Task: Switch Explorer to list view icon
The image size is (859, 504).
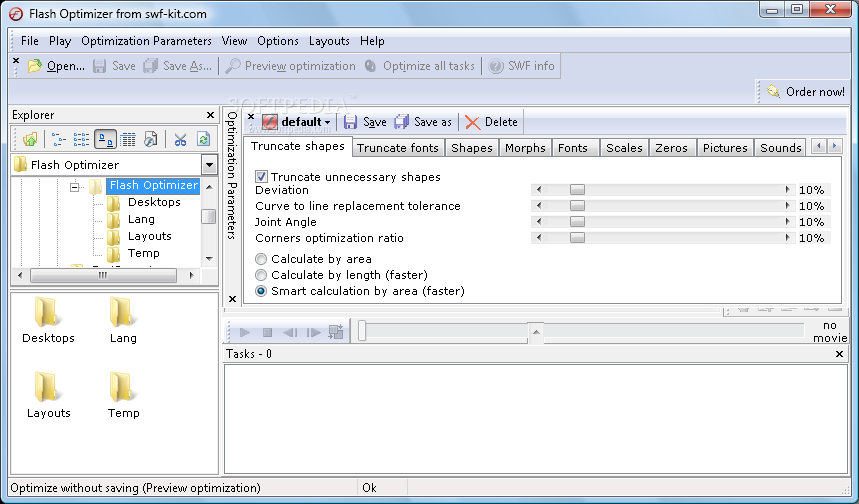Action: click(x=81, y=139)
